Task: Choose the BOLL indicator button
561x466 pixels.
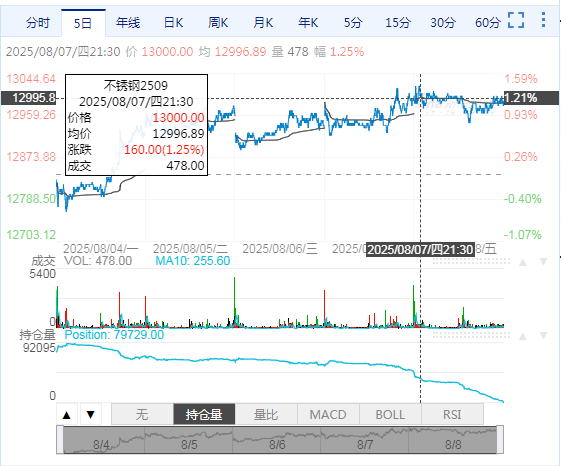Action: tap(390, 414)
